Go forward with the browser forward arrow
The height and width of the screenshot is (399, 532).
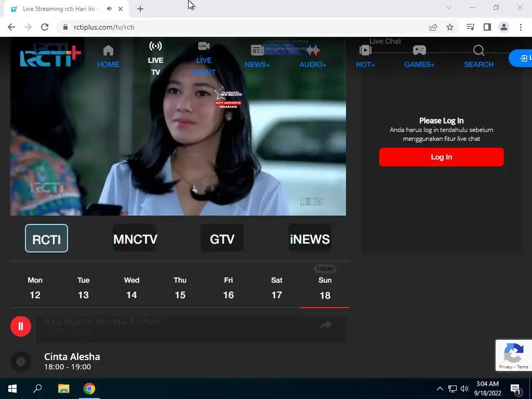tap(28, 27)
